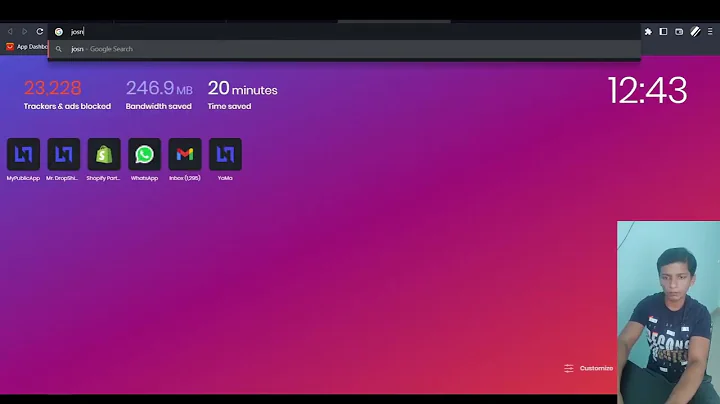Image resolution: width=720 pixels, height=404 pixels.
Task: Click the "Time saved" label
Action: (229, 106)
